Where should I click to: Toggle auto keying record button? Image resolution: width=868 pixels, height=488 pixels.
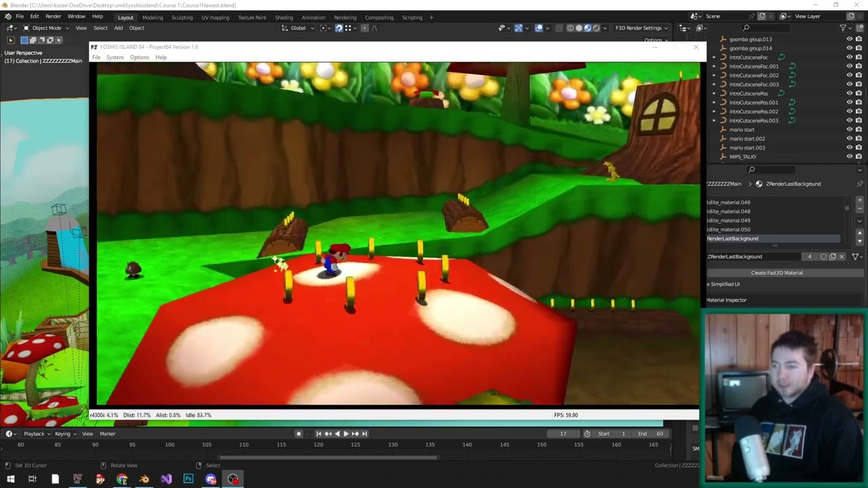[x=298, y=434]
